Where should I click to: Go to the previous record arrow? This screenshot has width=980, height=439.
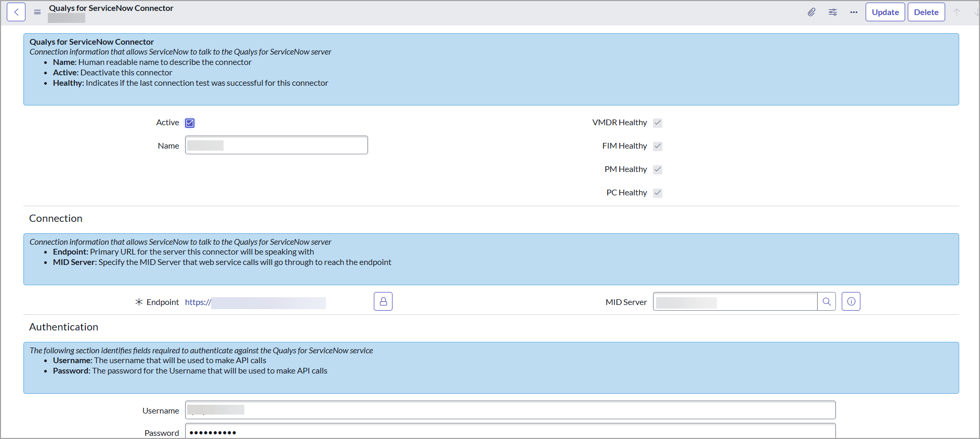(957, 12)
